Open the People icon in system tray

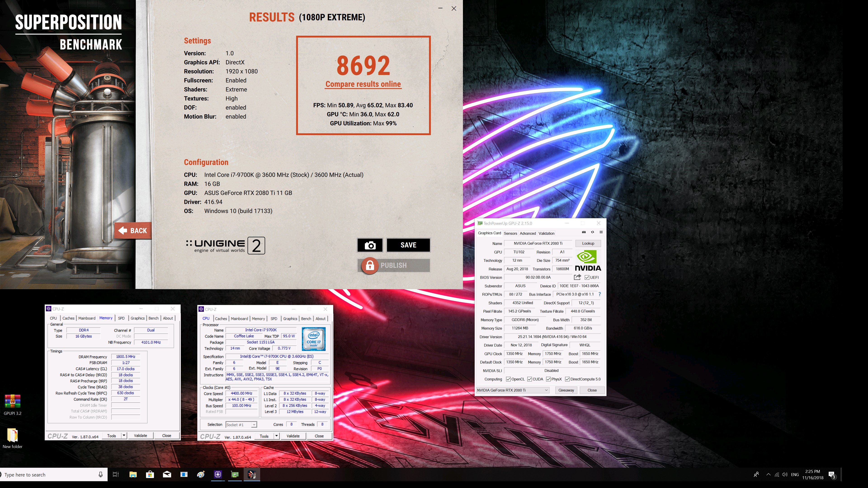click(756, 474)
